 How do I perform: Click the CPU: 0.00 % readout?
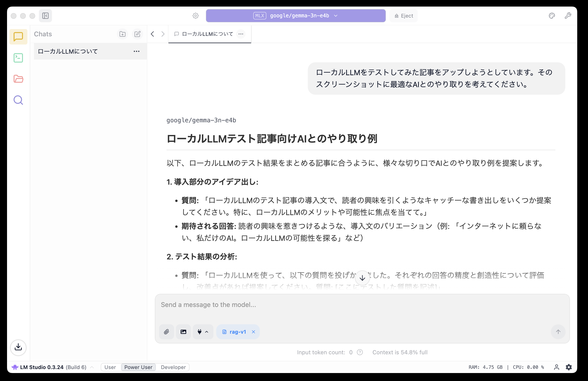pos(528,367)
